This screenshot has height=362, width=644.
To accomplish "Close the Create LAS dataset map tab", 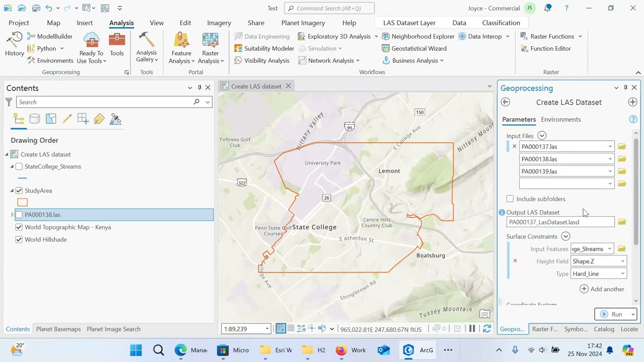I will point(288,86).
